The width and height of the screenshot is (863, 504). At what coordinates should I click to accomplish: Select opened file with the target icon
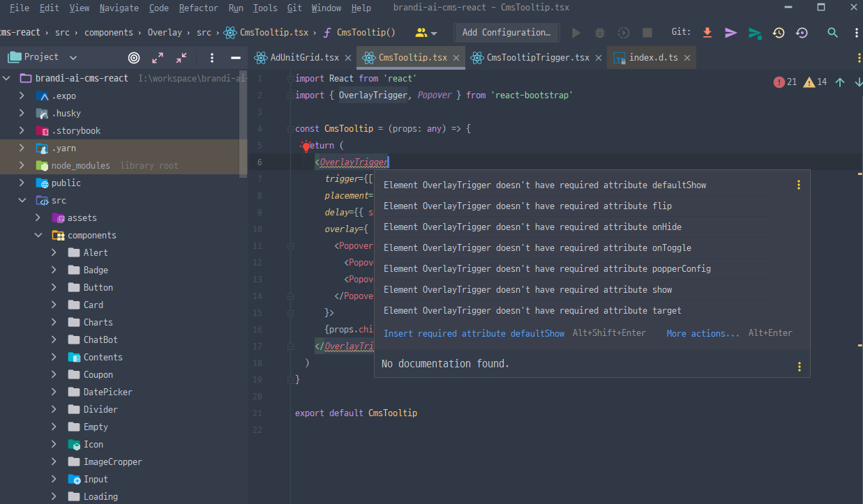click(x=133, y=59)
